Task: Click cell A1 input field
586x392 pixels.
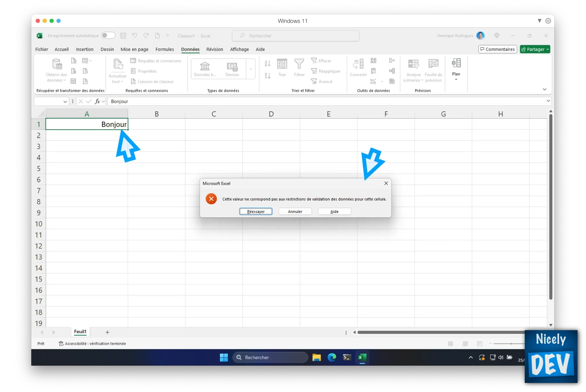Action: pos(87,124)
